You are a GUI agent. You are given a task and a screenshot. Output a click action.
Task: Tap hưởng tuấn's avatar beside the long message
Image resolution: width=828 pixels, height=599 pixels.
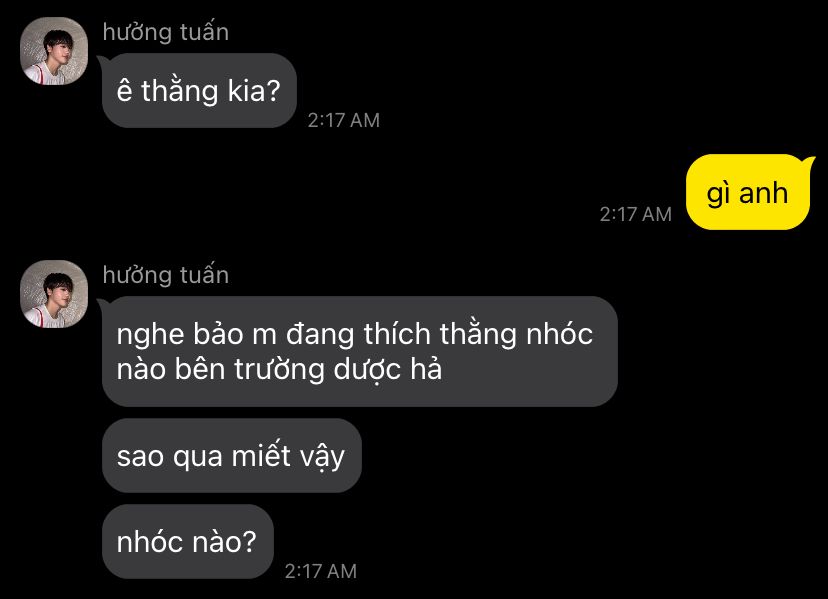point(54,294)
